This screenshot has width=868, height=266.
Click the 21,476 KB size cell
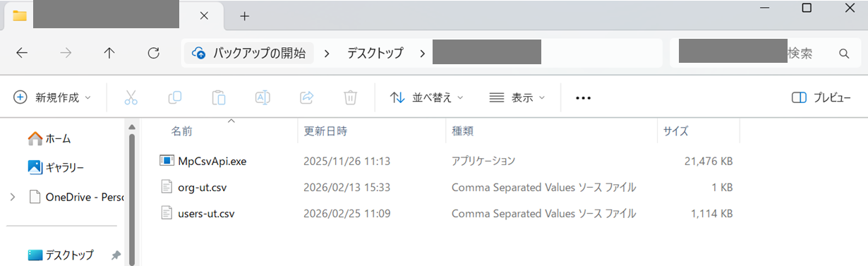click(x=709, y=161)
